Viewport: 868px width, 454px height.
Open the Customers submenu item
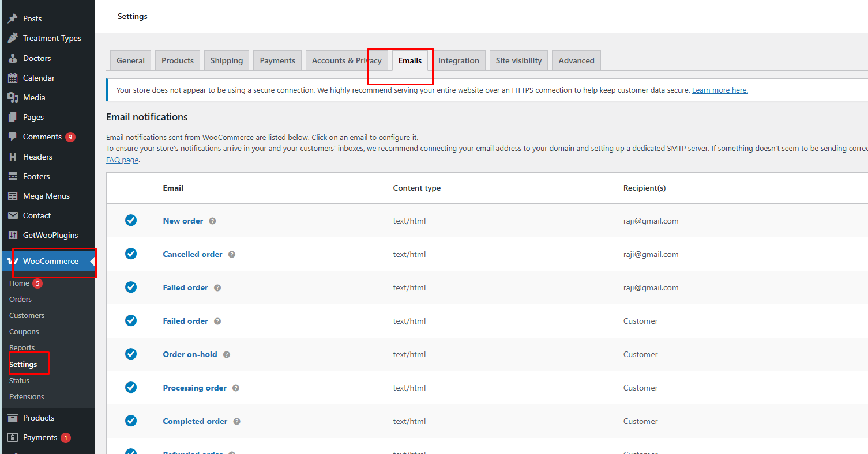[27, 315]
